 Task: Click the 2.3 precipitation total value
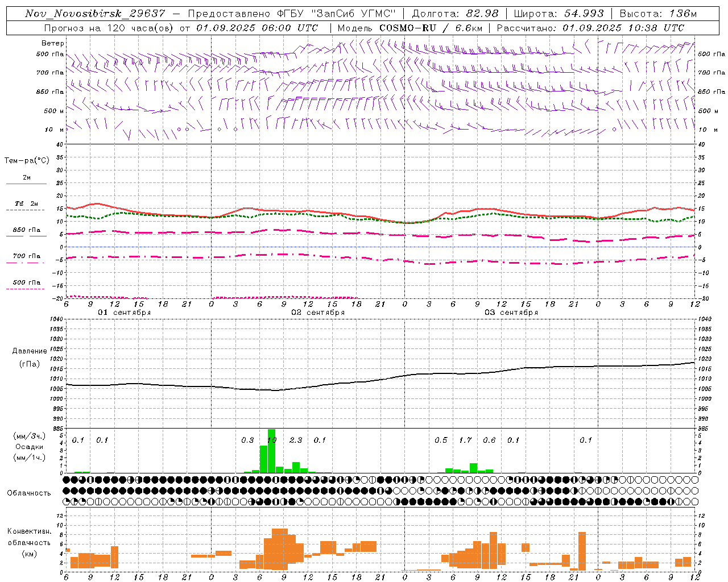click(x=296, y=440)
